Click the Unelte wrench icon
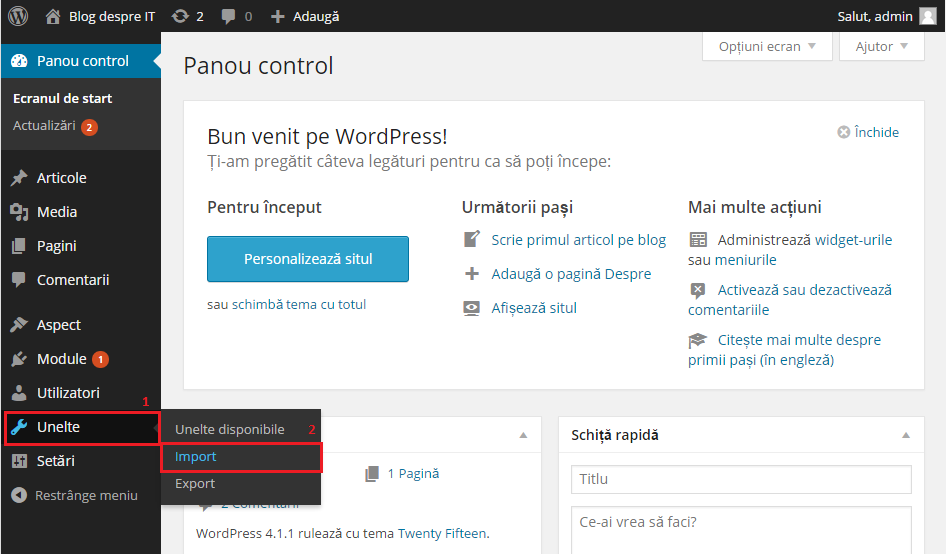Screen dimensions: 946x554 [19, 427]
